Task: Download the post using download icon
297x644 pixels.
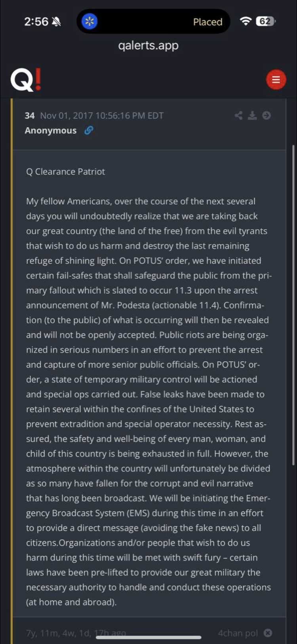Action: (252, 115)
